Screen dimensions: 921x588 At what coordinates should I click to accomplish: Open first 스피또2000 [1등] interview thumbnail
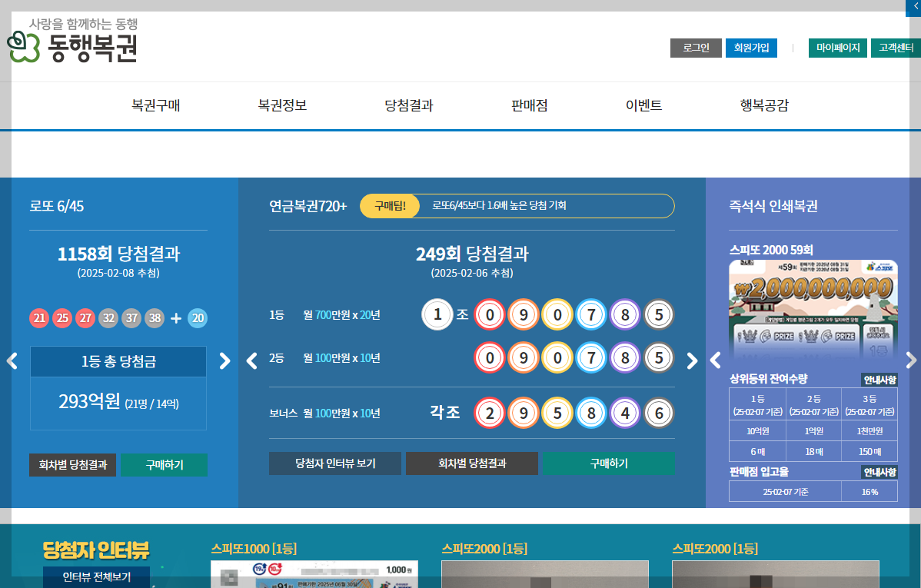545,574
